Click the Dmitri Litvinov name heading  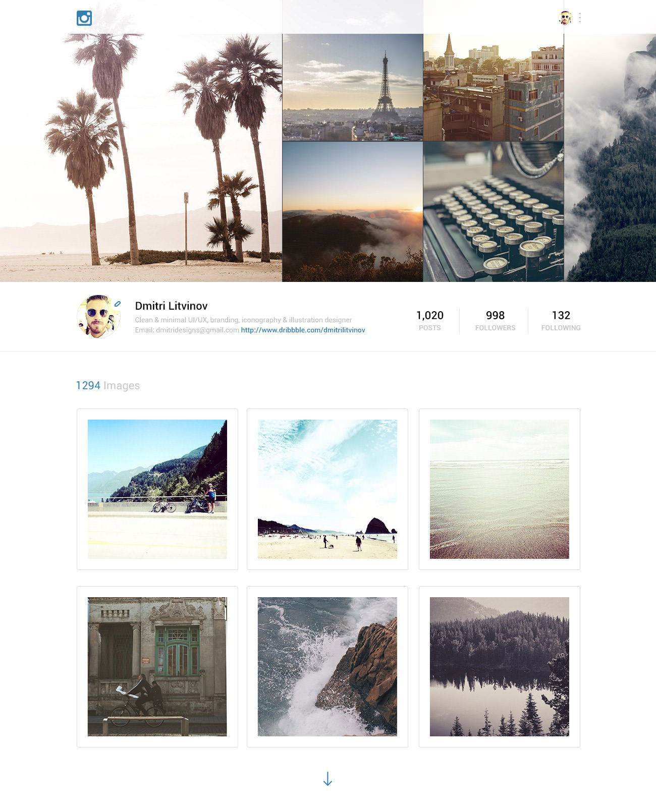click(171, 306)
